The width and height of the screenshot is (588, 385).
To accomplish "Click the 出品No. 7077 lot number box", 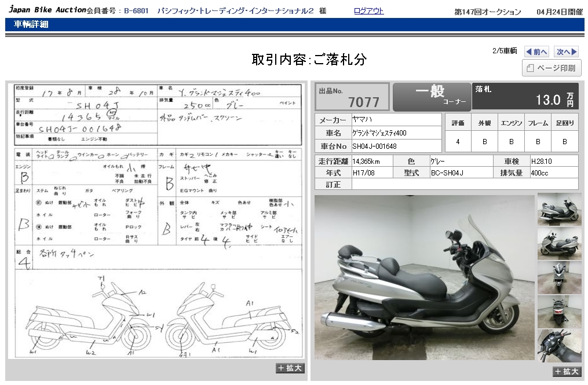I will pyautogui.click(x=352, y=97).
